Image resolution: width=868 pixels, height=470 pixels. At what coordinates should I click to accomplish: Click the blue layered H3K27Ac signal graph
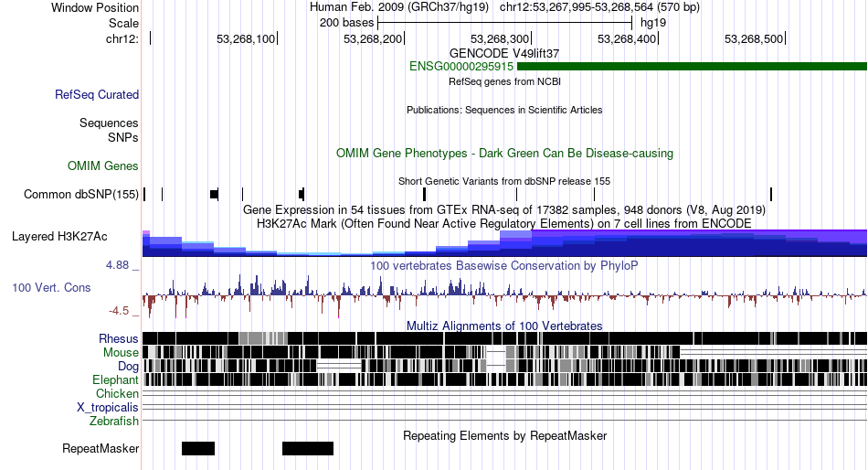coord(504,242)
